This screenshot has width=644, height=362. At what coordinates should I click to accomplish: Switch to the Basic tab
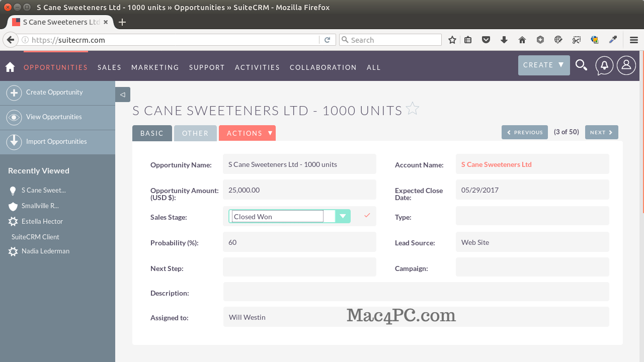(x=152, y=133)
